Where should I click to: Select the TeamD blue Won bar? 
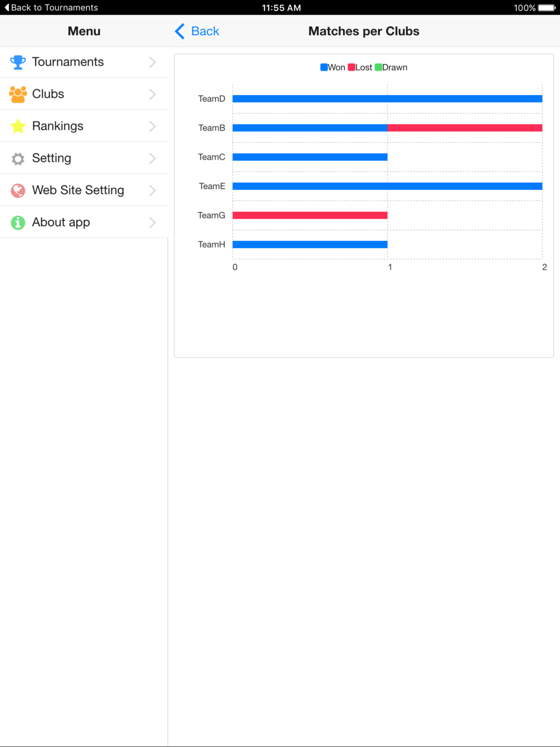388,99
